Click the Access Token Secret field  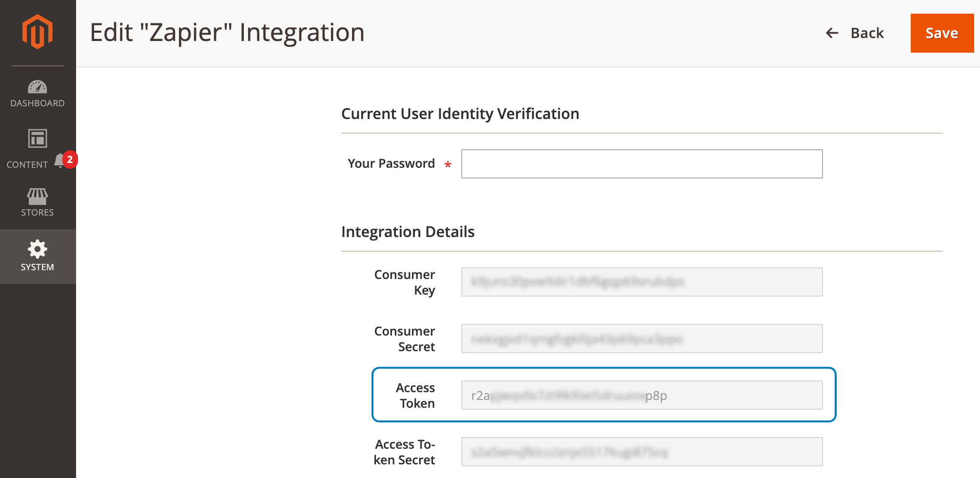coord(642,452)
